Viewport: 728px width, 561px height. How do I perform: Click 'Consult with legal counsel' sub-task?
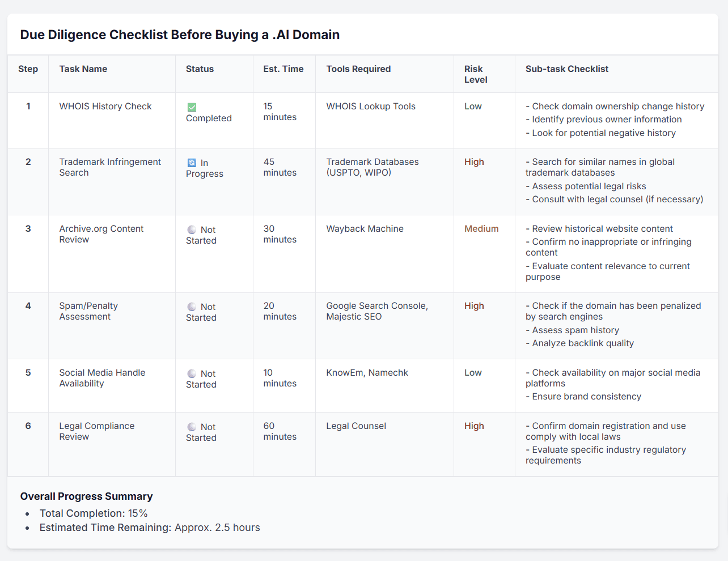pyautogui.click(x=615, y=199)
